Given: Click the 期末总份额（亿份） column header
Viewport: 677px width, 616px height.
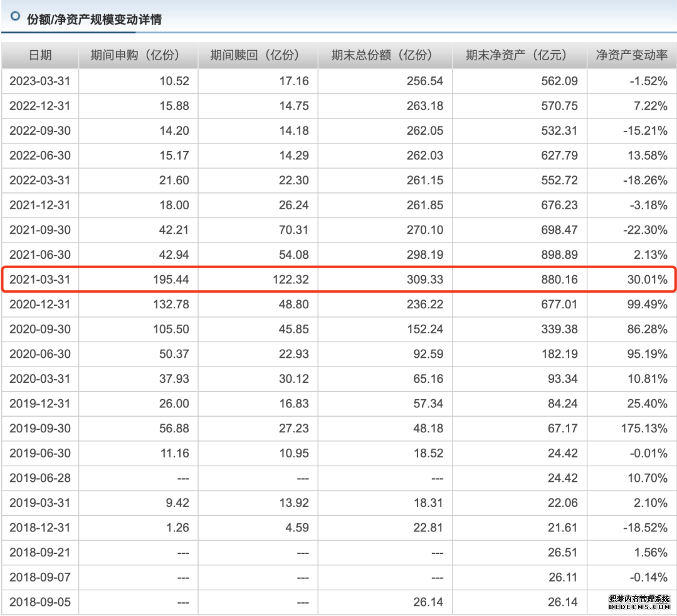Looking at the screenshot, I should click(x=385, y=55).
